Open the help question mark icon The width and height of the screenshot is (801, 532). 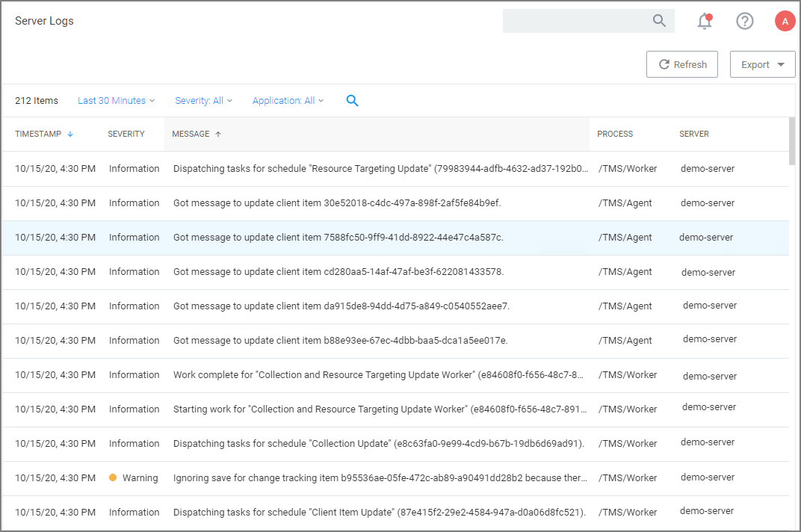point(745,21)
